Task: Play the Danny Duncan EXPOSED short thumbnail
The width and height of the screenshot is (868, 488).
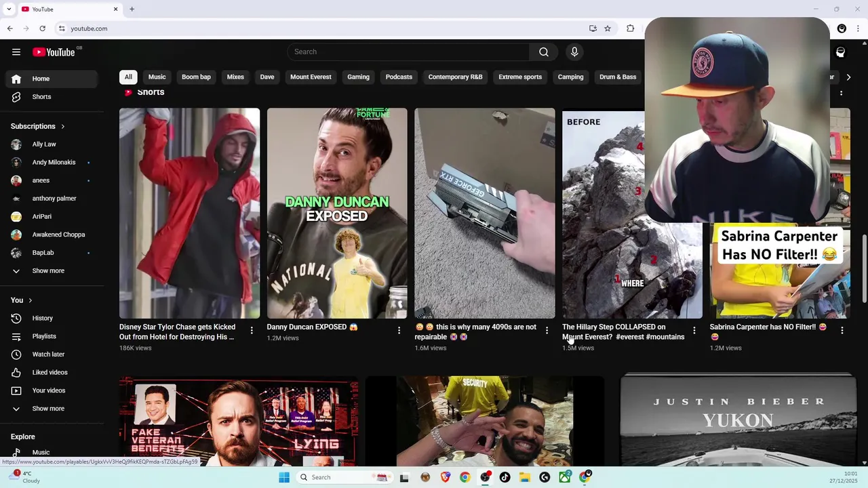Action: 337,213
